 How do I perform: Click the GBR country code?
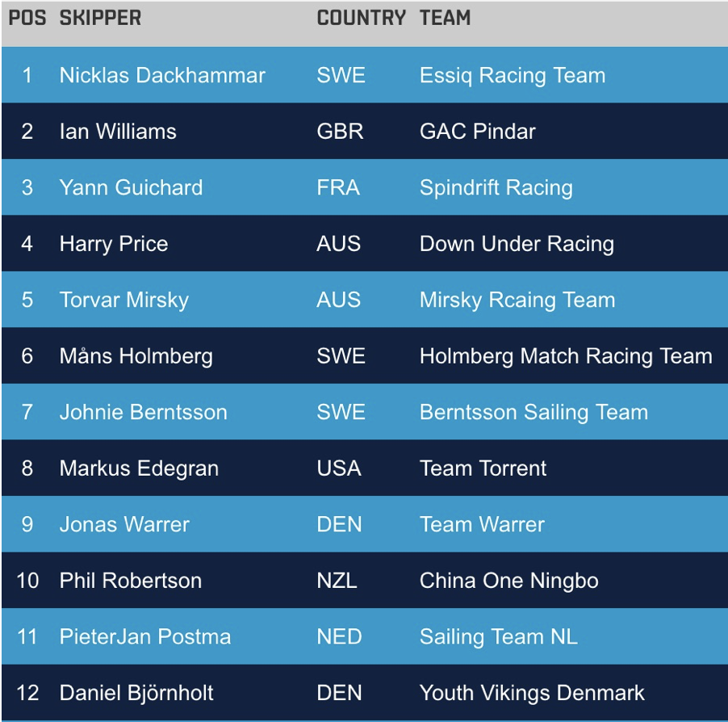340,132
